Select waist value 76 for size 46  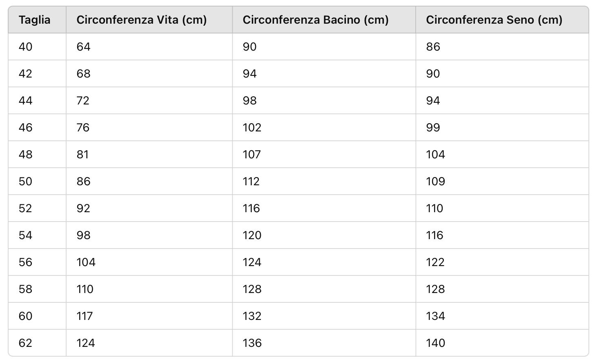(x=83, y=127)
